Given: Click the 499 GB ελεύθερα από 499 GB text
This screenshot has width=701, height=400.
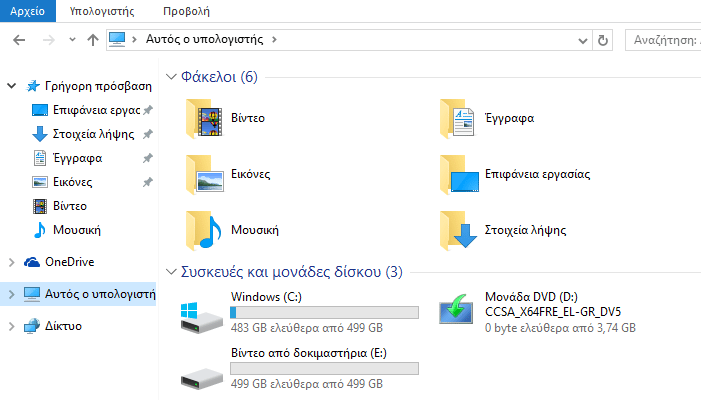Looking at the screenshot, I should 307,384.
